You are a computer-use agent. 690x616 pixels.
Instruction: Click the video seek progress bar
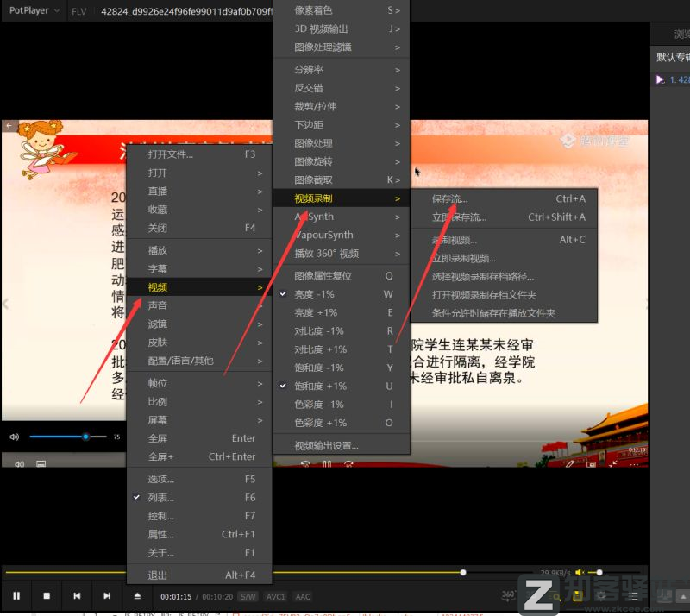pos(345,572)
